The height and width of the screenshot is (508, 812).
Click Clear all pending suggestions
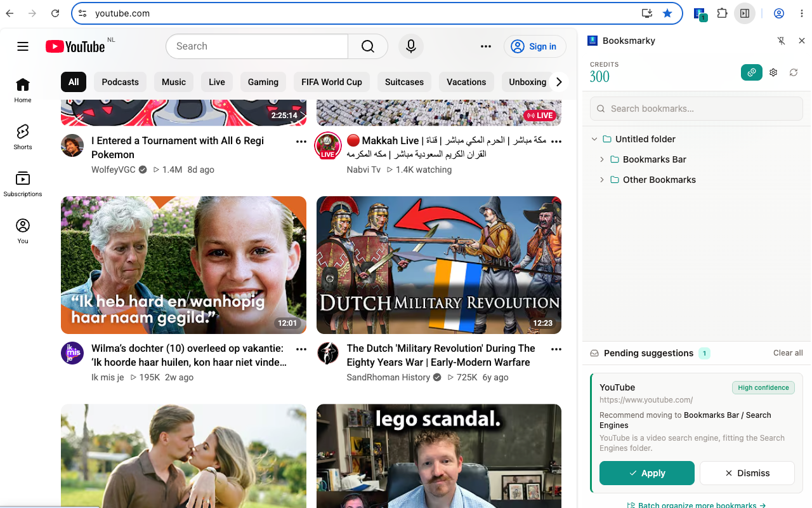click(x=788, y=353)
